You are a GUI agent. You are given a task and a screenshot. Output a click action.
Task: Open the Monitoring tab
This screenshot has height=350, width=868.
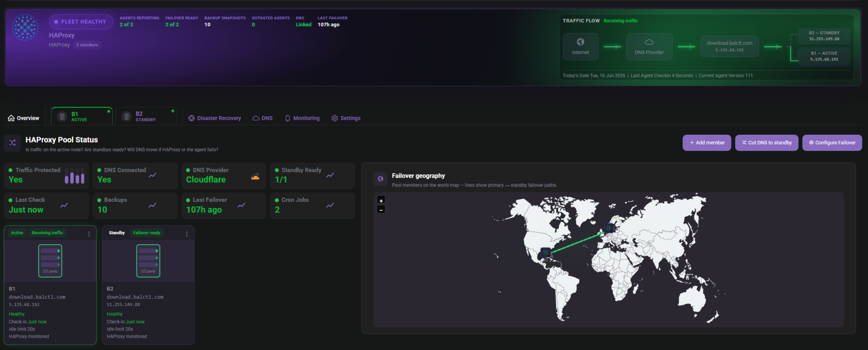coord(302,118)
